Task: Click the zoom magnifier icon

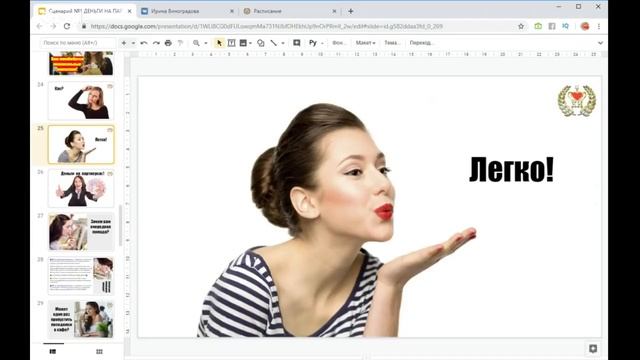Action: coord(196,43)
